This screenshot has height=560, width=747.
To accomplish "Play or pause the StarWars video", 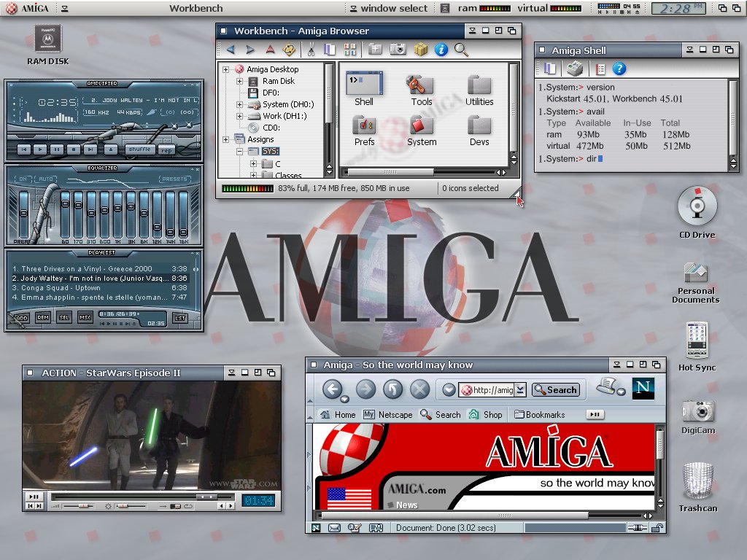I will coord(34,497).
